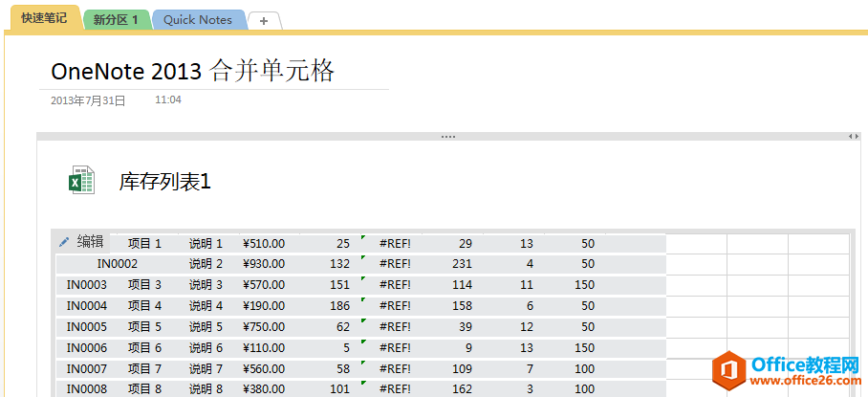The width and height of the screenshot is (868, 397).
Task: Open the 新分区 1 section tab
Action: pos(116,20)
